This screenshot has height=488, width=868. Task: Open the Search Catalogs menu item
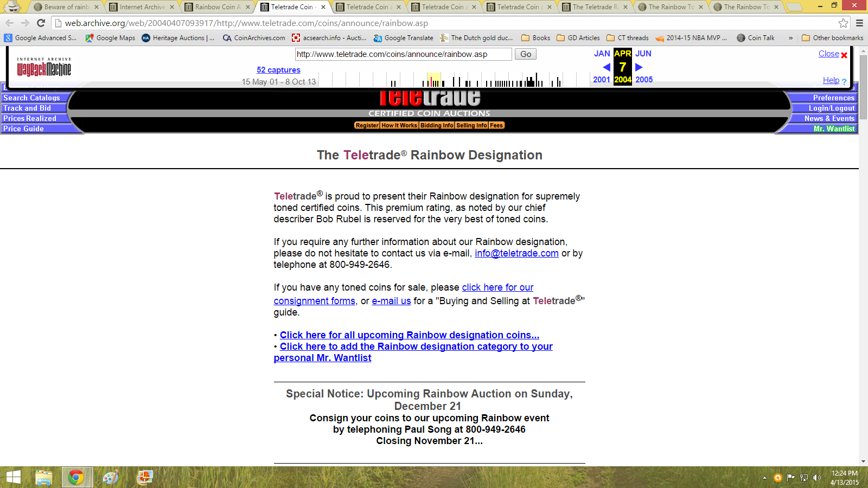tap(32, 98)
